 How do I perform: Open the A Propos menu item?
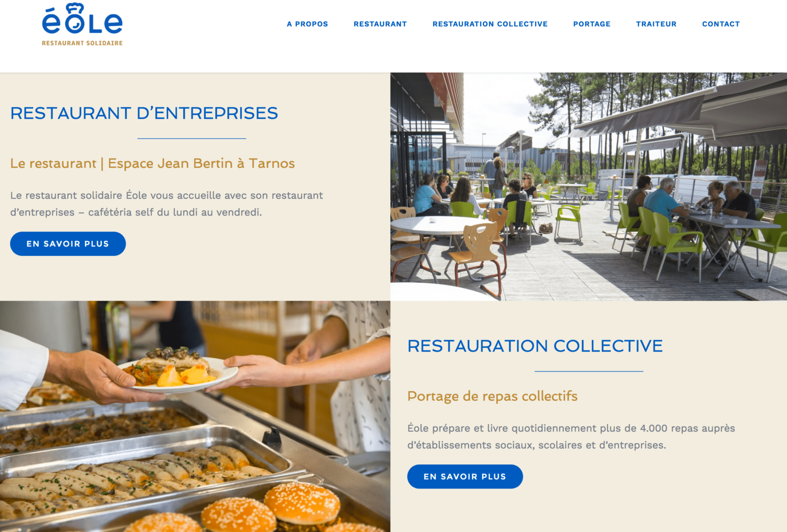coord(307,24)
